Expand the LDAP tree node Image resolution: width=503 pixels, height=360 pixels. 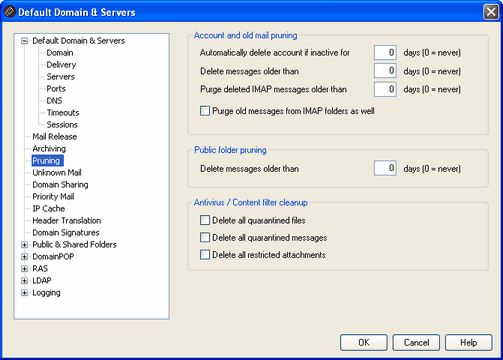pyautogui.click(x=24, y=281)
